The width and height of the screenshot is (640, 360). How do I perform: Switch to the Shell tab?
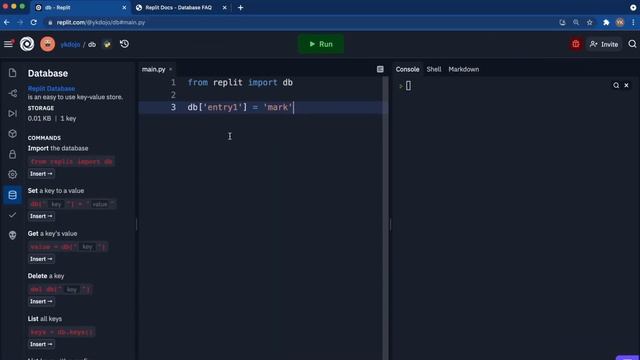pyautogui.click(x=434, y=69)
